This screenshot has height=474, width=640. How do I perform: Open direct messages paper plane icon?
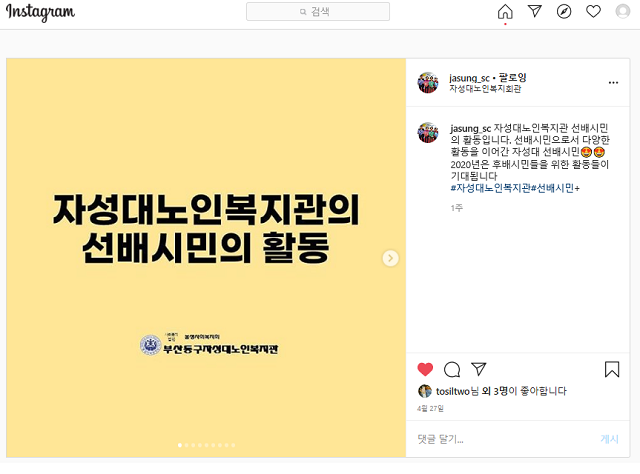coord(534,11)
